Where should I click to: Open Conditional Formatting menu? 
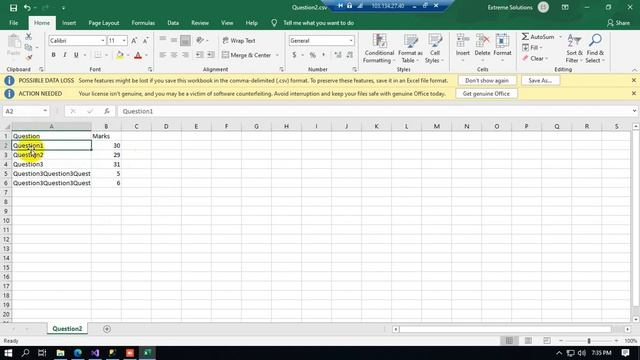click(379, 49)
